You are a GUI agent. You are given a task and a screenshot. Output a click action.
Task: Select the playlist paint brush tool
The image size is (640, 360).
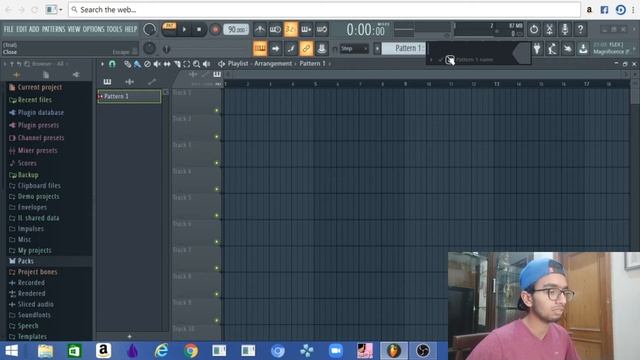coord(137,64)
